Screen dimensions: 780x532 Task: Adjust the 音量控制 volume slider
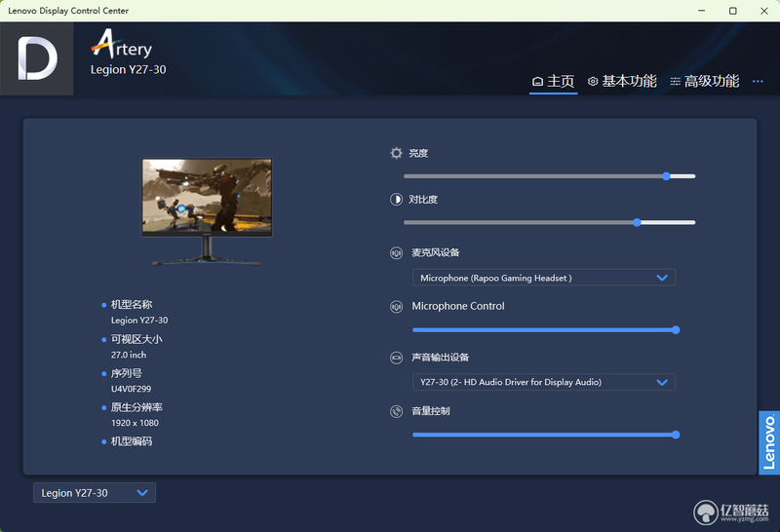tap(546, 435)
